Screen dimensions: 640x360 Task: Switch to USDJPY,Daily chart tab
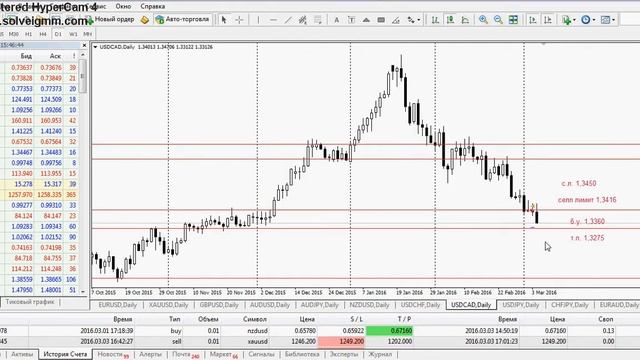[x=520, y=305]
